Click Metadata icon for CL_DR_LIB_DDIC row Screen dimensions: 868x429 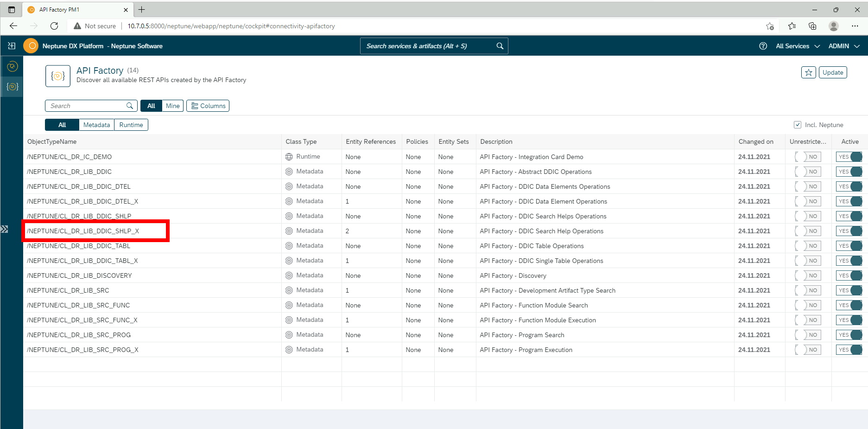[x=289, y=172]
